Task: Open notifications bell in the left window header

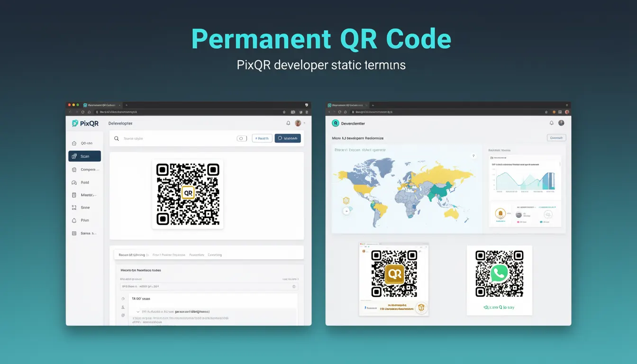Action: coord(288,123)
